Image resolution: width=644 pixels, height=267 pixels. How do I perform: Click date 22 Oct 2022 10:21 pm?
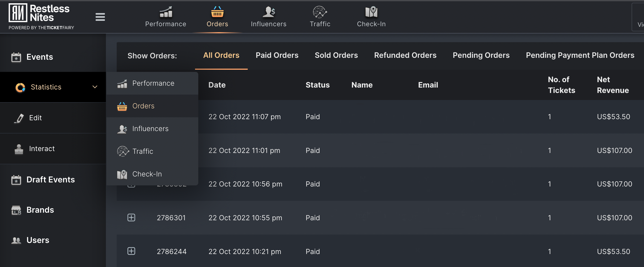point(245,252)
